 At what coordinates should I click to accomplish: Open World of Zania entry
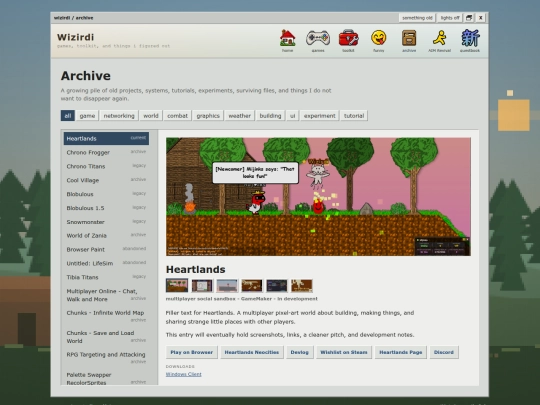106,236
